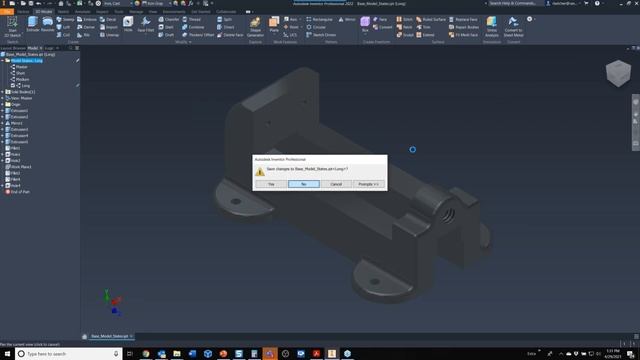Select the Rib tool
640x360 pixels.
pos(84,35)
